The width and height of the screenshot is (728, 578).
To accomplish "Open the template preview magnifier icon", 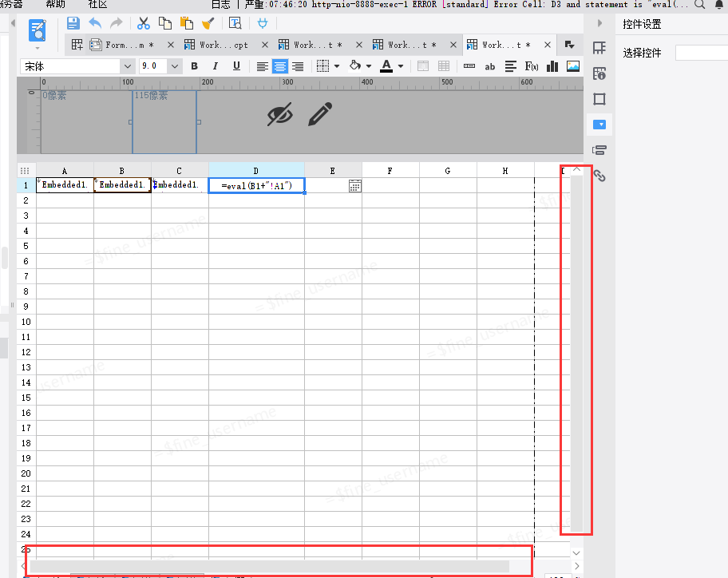I will point(235,23).
